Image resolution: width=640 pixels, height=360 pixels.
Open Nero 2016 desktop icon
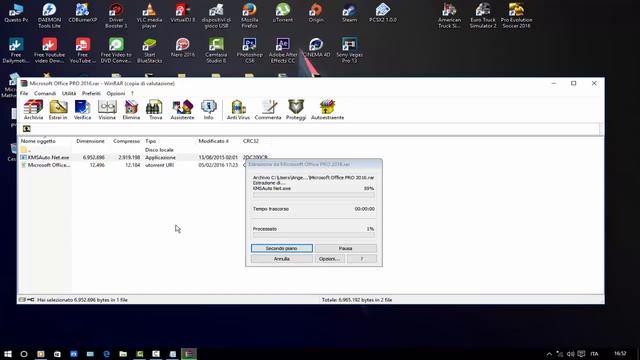[x=183, y=47]
